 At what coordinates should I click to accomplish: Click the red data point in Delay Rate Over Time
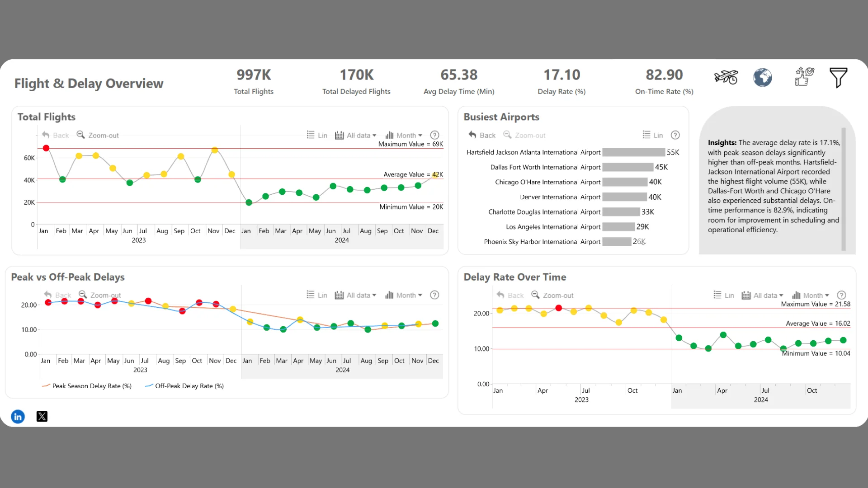click(x=559, y=308)
